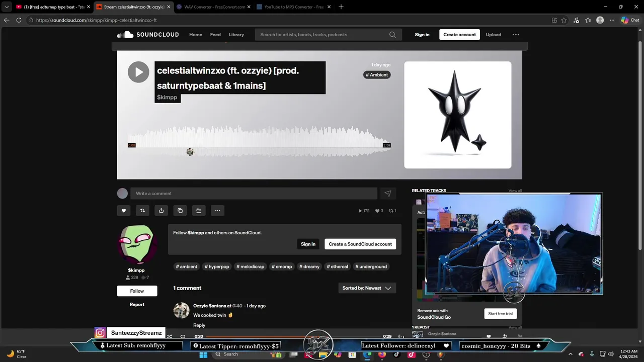Select the # ethereal tag
The height and width of the screenshot is (362, 644).
point(337,266)
